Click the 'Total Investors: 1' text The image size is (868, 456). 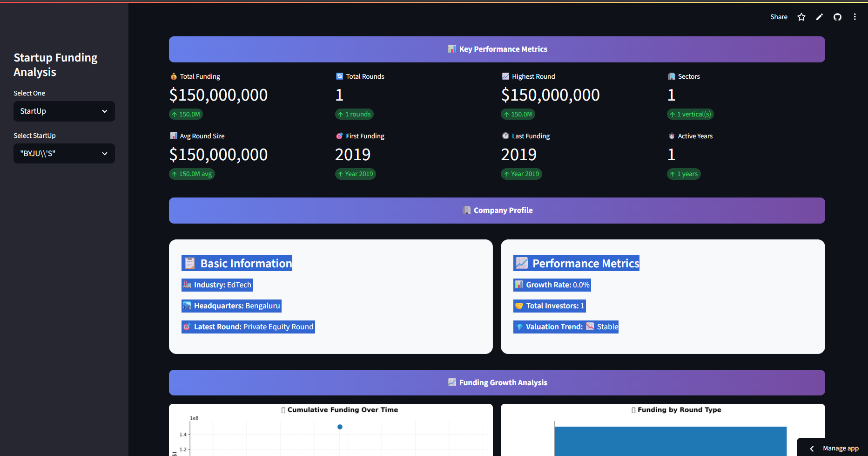[x=555, y=306]
